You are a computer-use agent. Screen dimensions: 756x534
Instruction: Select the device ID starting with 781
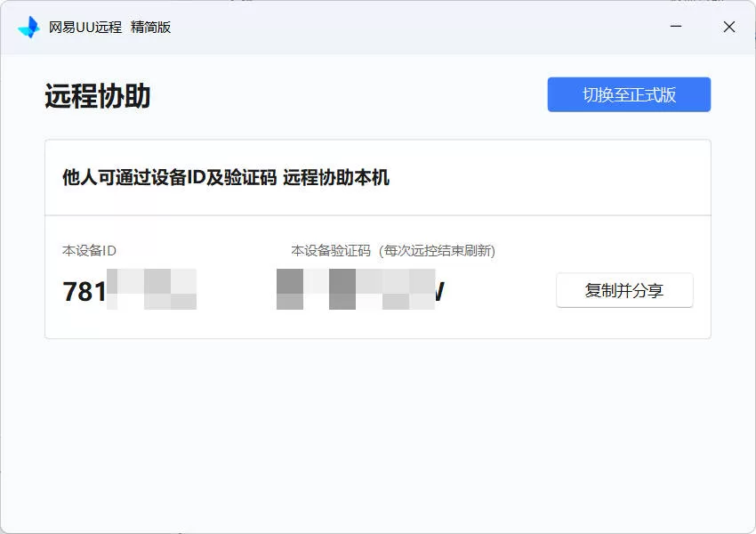coord(129,290)
